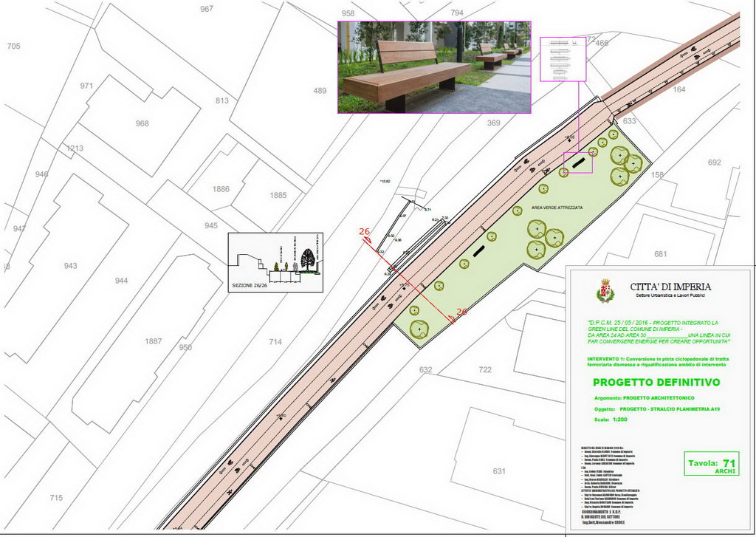This screenshot has height=537, width=756.
Task: Select parcel number 369
Action: click(493, 123)
